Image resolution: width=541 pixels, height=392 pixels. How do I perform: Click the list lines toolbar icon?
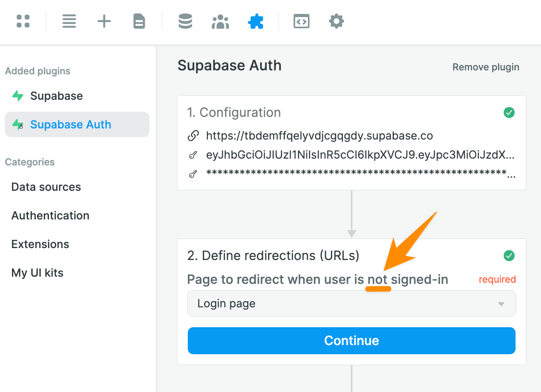click(69, 21)
